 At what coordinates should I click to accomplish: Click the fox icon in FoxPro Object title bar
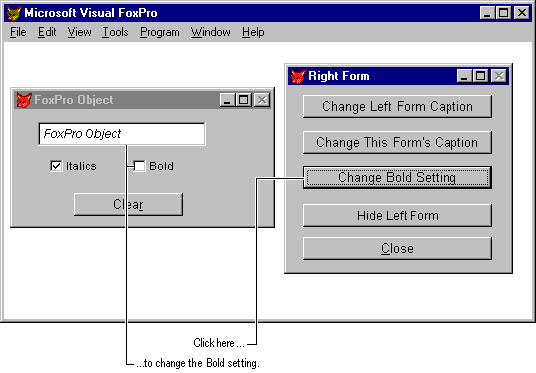(x=24, y=100)
